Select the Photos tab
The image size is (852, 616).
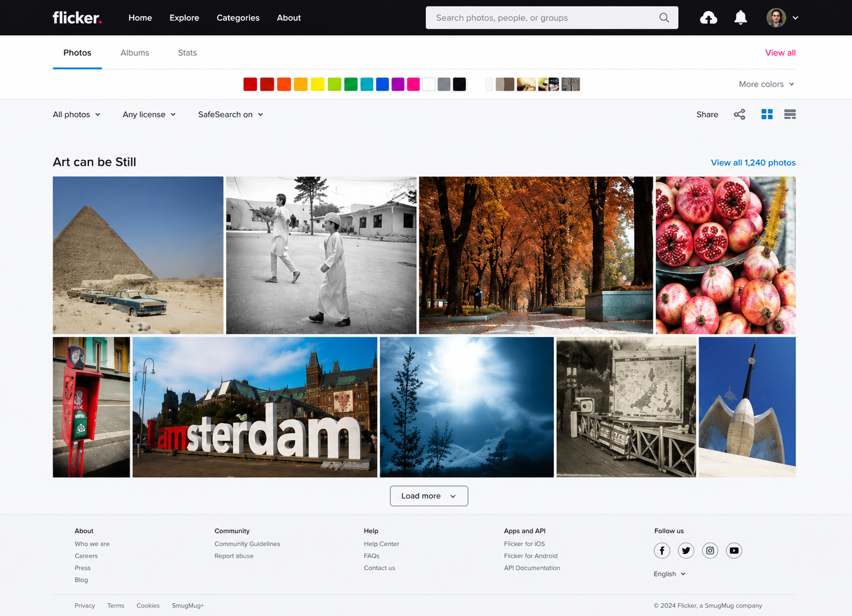tap(77, 53)
